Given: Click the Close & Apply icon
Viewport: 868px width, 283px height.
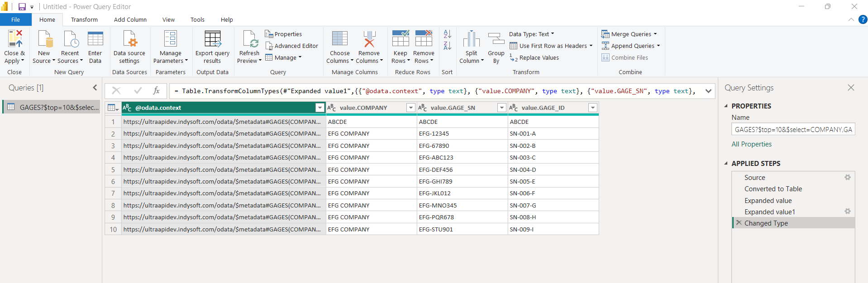Looking at the screenshot, I should [14, 39].
